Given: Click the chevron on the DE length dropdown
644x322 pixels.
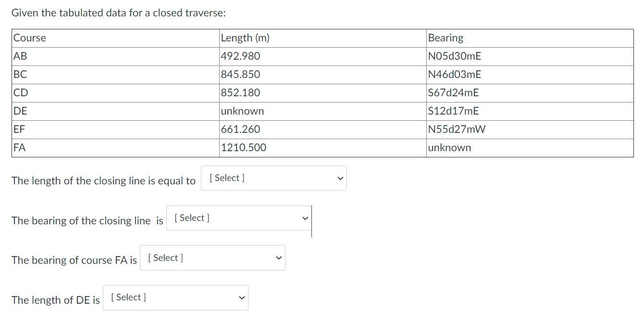Looking at the screenshot, I should coord(241,297).
